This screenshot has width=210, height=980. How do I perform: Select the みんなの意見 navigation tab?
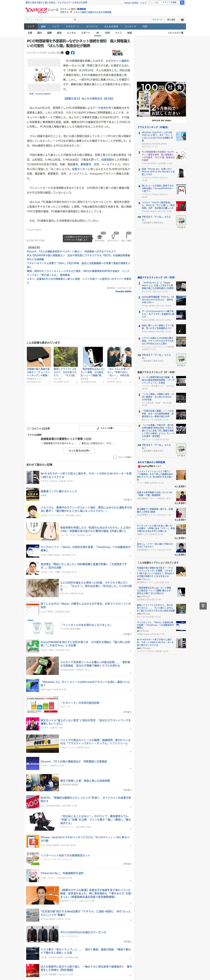click(x=111, y=26)
